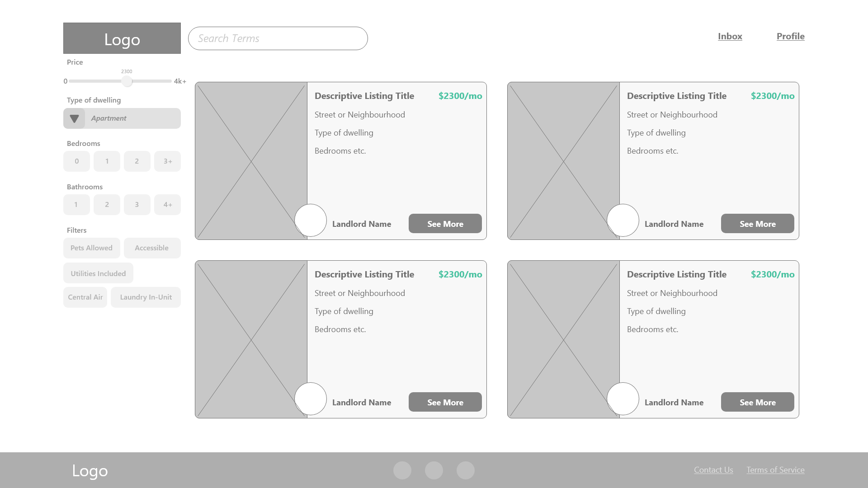The height and width of the screenshot is (488, 868).
Task: Open the Terms of Service link
Action: coord(775,470)
